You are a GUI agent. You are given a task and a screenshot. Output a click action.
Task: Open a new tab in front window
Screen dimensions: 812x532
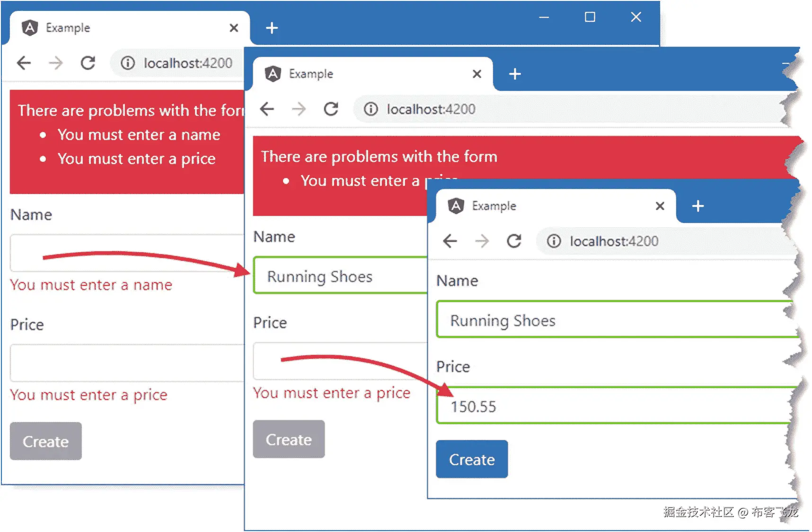coord(698,206)
